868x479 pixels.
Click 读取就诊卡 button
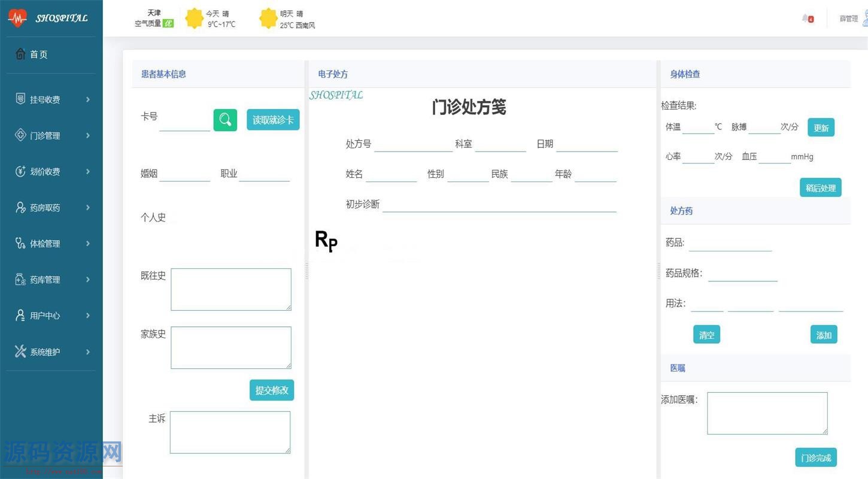273,120
